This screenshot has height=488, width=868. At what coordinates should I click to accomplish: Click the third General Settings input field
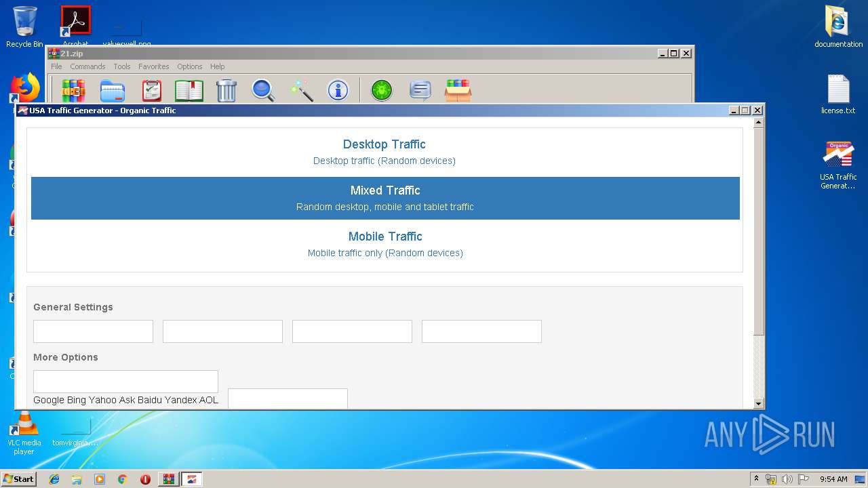pos(352,331)
